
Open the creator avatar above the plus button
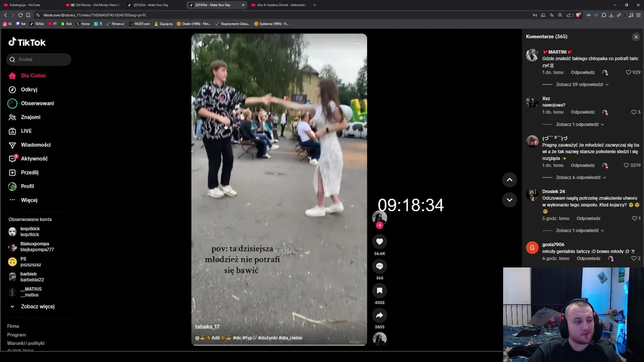pyautogui.click(x=379, y=217)
